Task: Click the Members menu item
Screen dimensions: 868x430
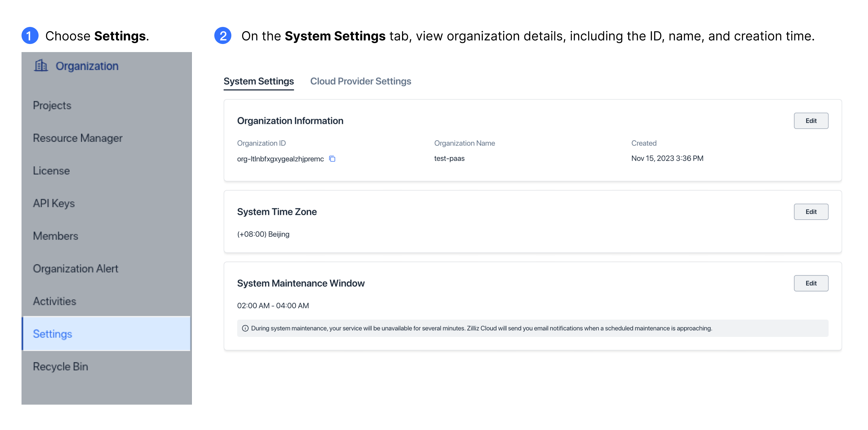Action: tap(55, 235)
